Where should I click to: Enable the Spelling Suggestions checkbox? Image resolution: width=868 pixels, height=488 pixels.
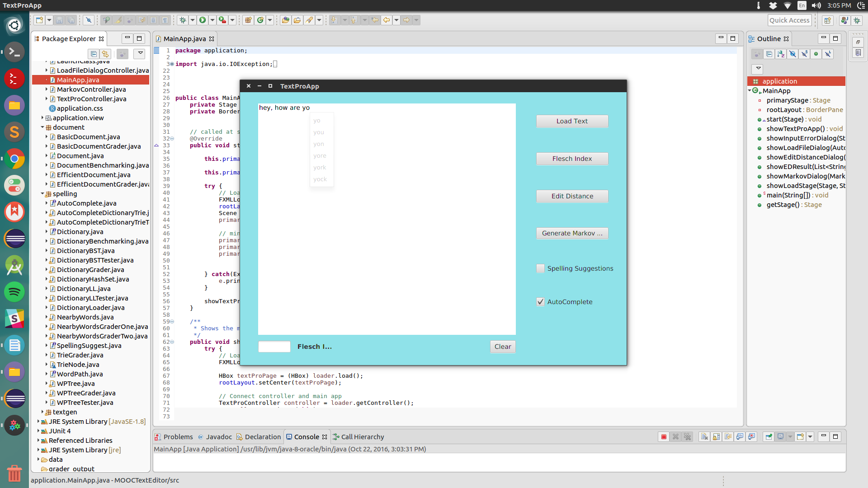click(540, 268)
